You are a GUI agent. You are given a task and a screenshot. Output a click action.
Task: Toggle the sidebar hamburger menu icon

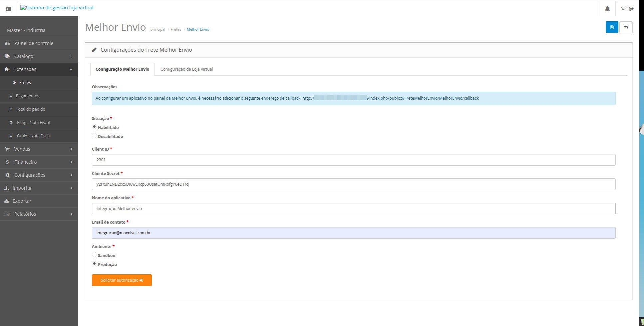[8, 9]
